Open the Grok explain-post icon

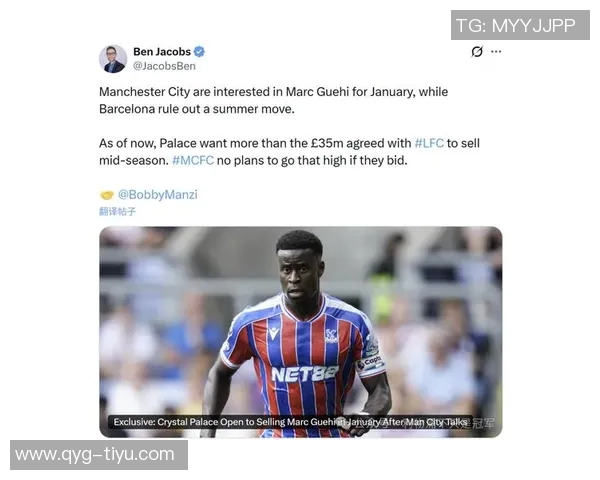tap(477, 51)
